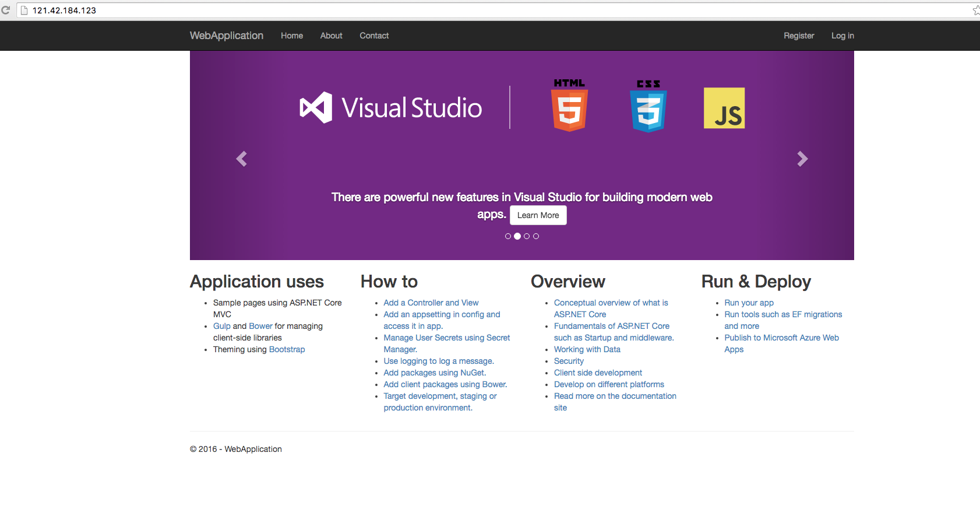Open Conceptual overview of ASP.NET Core link
Viewport: 980px width, 512px height.
(611, 308)
